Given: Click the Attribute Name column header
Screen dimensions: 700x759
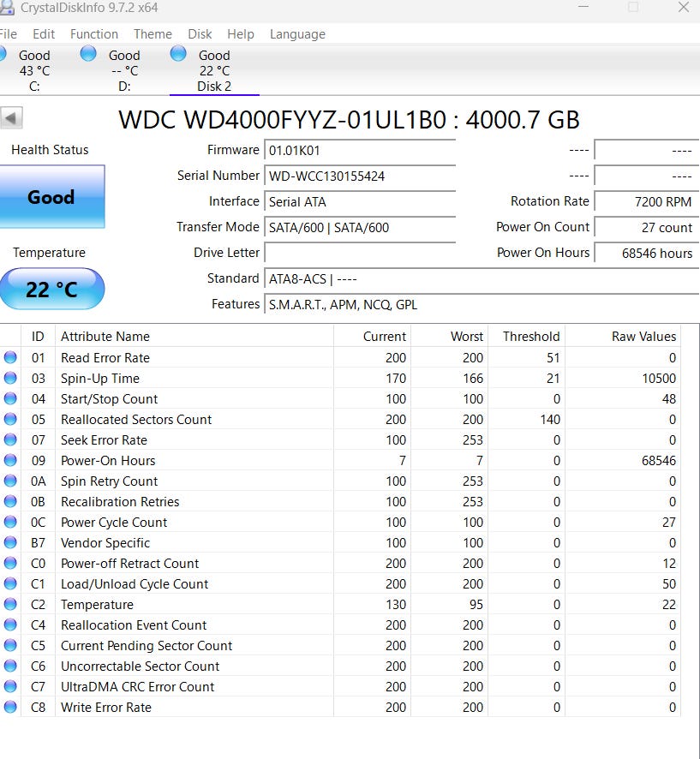Looking at the screenshot, I should 194,337.
